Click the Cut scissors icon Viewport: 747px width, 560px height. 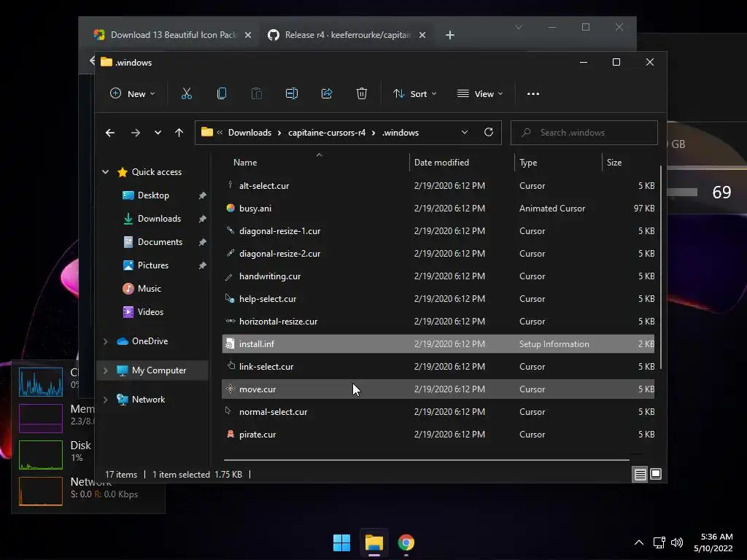point(186,94)
